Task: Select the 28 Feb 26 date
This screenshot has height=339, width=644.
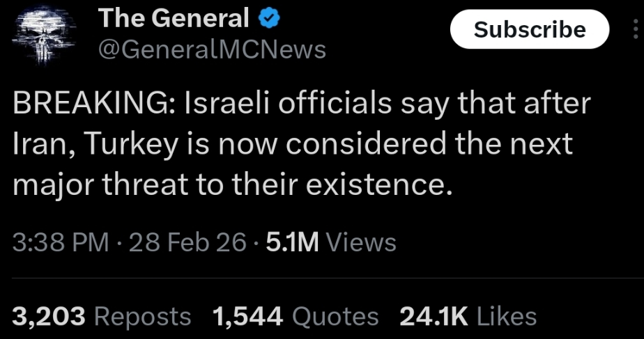Action: tap(187, 242)
